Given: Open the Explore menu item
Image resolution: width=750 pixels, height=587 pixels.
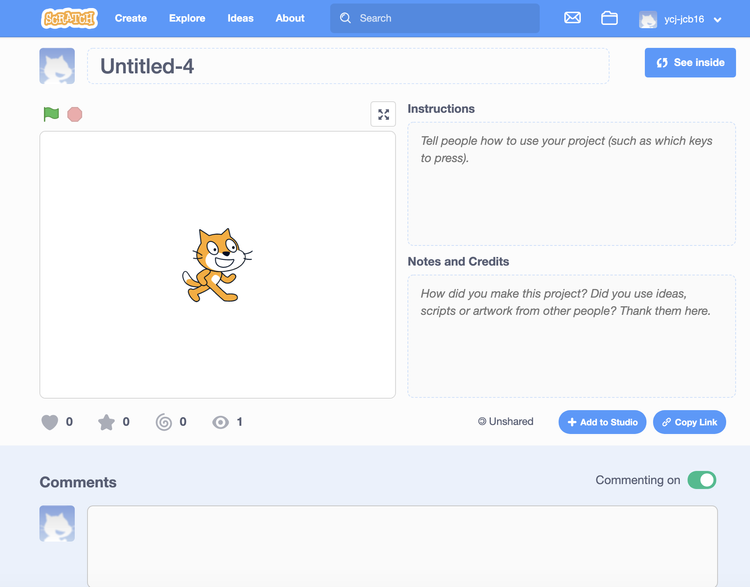Looking at the screenshot, I should (187, 18).
